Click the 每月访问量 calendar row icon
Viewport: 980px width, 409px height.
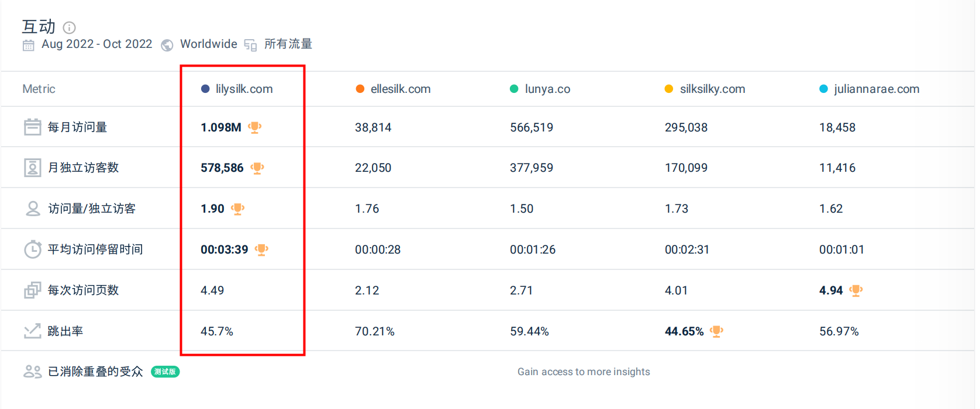point(32,127)
